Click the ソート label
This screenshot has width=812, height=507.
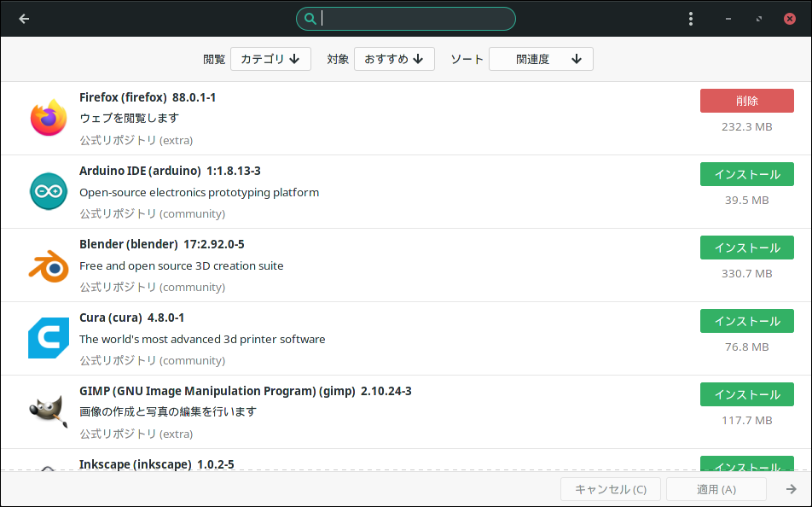pos(467,60)
